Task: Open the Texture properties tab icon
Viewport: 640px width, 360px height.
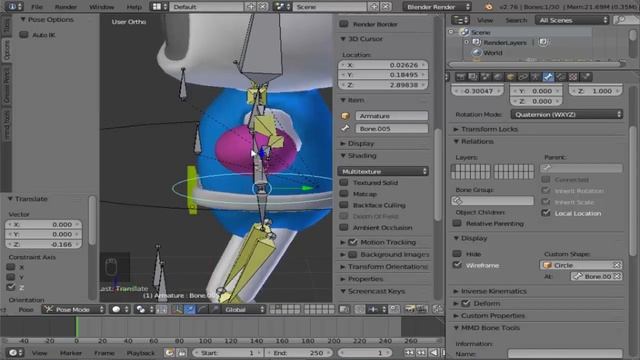Action: (x=573, y=77)
